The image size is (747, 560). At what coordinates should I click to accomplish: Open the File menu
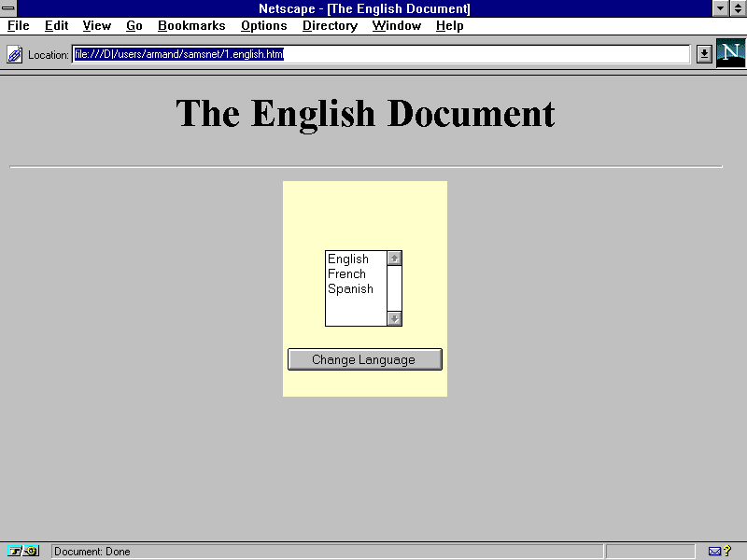pyautogui.click(x=19, y=26)
